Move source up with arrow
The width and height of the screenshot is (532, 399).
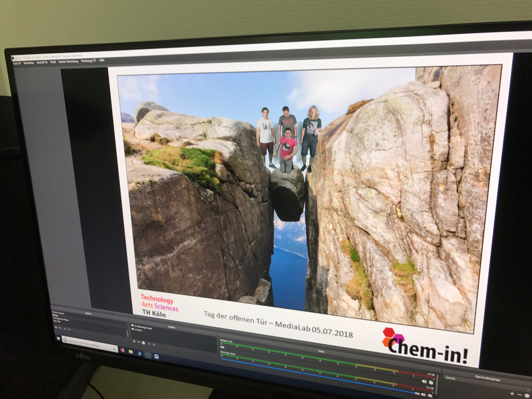[149, 344]
